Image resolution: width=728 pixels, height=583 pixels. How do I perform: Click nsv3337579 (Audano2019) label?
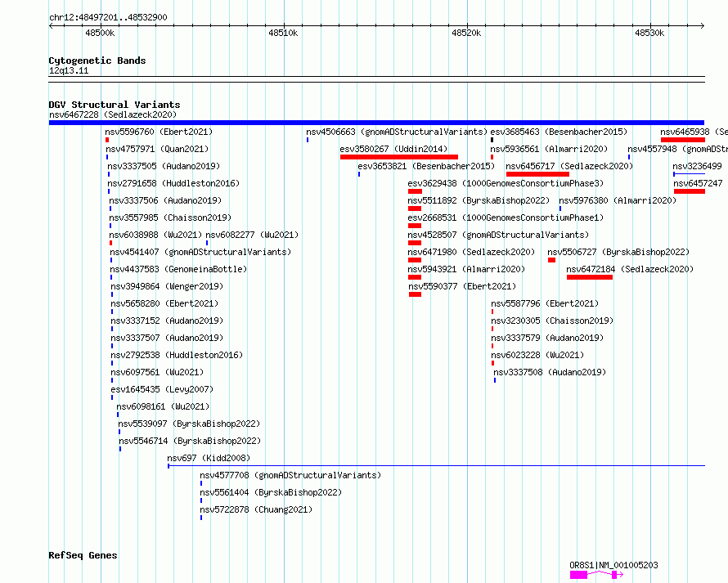(x=547, y=338)
